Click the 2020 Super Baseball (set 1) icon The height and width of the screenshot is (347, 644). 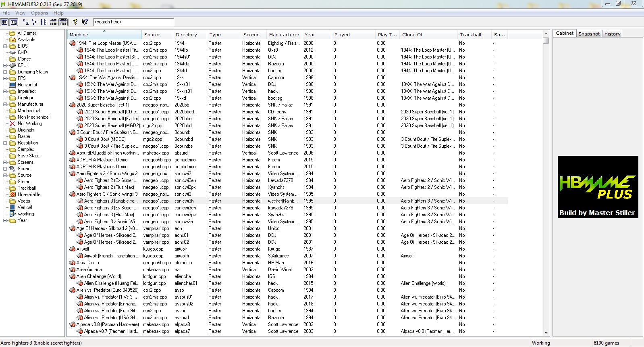coord(73,105)
